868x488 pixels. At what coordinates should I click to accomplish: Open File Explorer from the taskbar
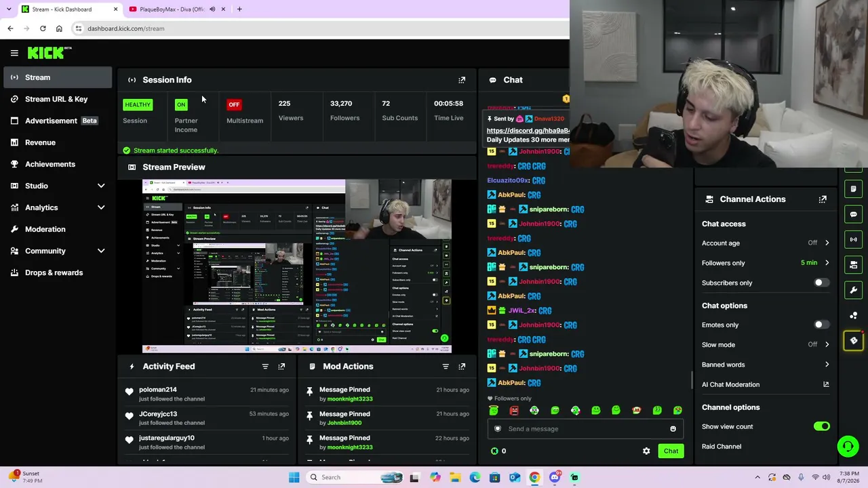coord(455,477)
